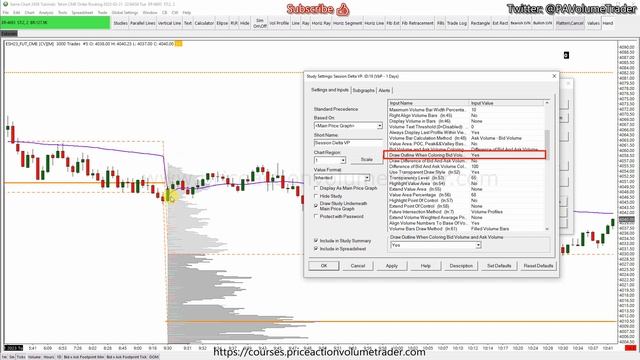Select the Parallel Lines drawing tool

142,23
